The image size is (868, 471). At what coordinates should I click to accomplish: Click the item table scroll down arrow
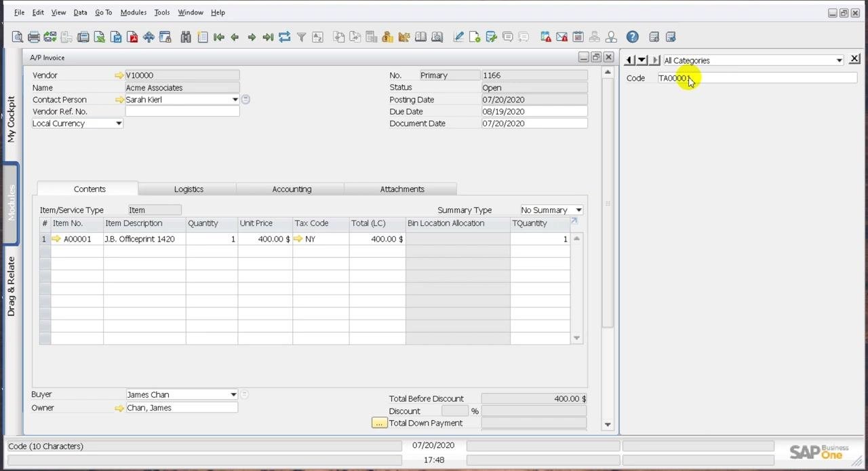576,338
